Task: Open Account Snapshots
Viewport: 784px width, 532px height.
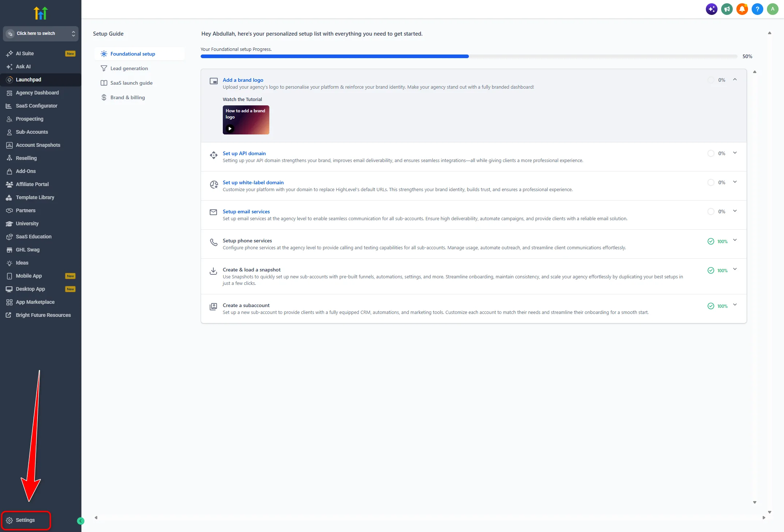Action: [x=41, y=145]
